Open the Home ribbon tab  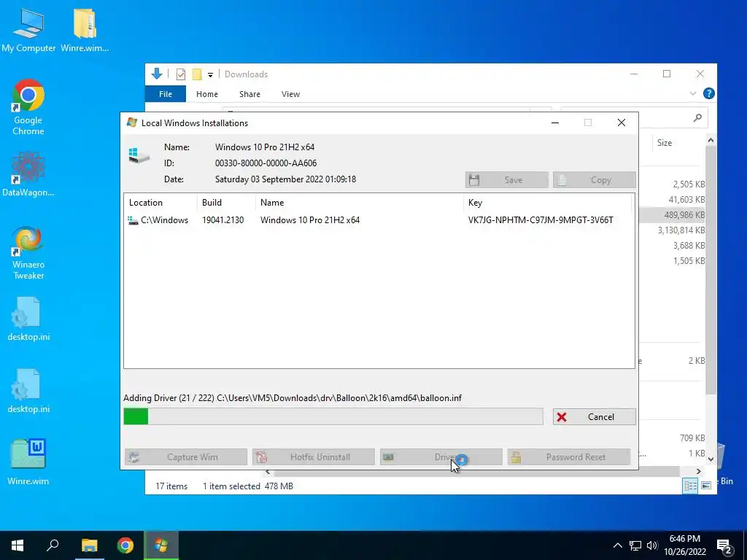point(206,94)
